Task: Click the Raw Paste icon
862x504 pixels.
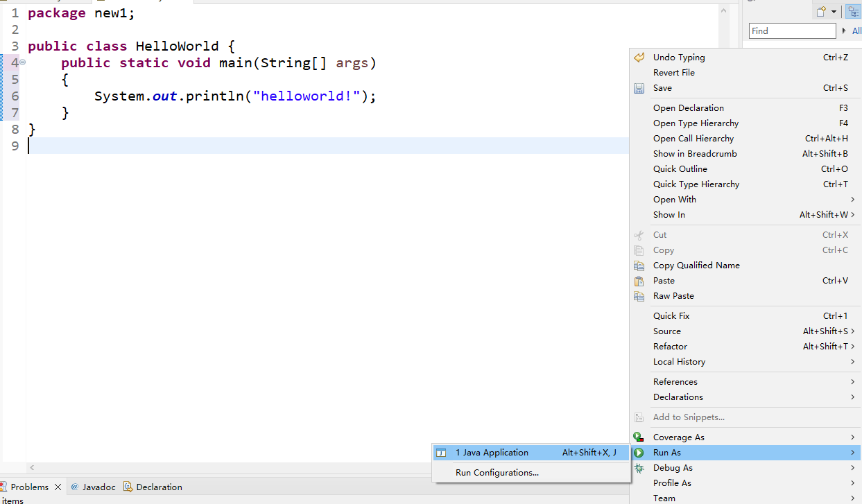Action: tap(639, 296)
